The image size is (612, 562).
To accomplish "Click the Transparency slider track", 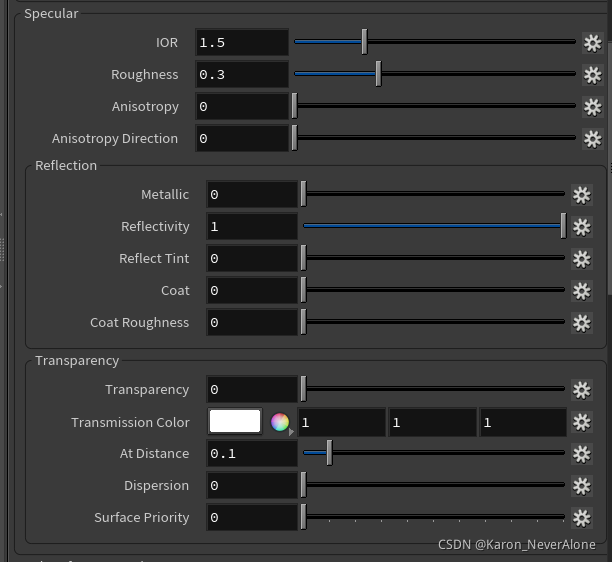I will pyautogui.click(x=434, y=389).
